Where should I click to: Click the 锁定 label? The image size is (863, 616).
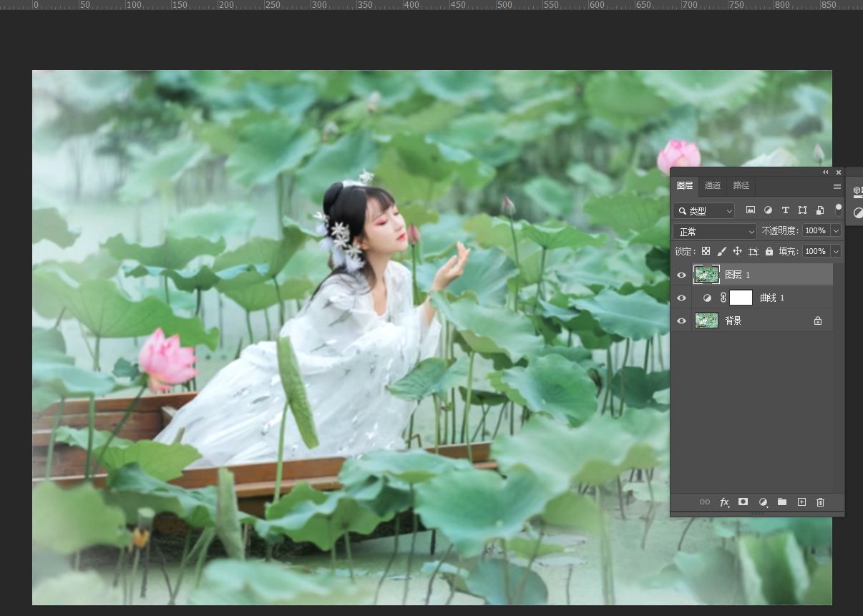[685, 251]
